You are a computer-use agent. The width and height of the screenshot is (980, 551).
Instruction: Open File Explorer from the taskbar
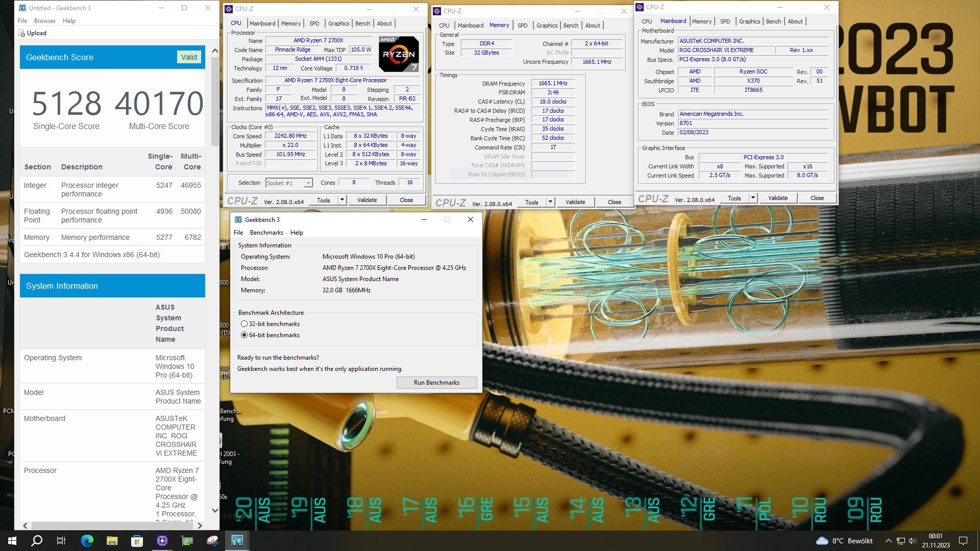click(x=112, y=541)
